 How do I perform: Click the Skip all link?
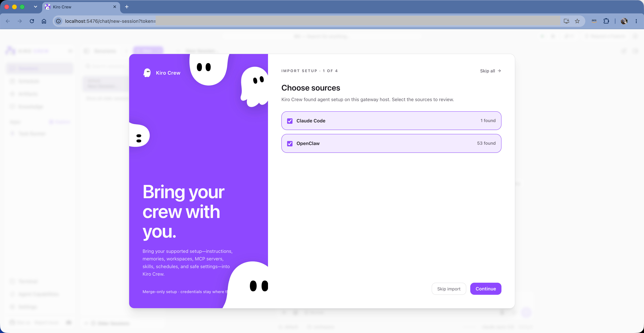(490, 71)
